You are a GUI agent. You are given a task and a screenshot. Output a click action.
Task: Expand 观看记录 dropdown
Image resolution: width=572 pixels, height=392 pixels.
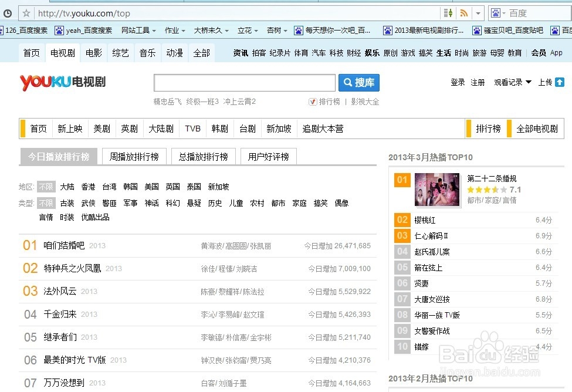point(512,83)
